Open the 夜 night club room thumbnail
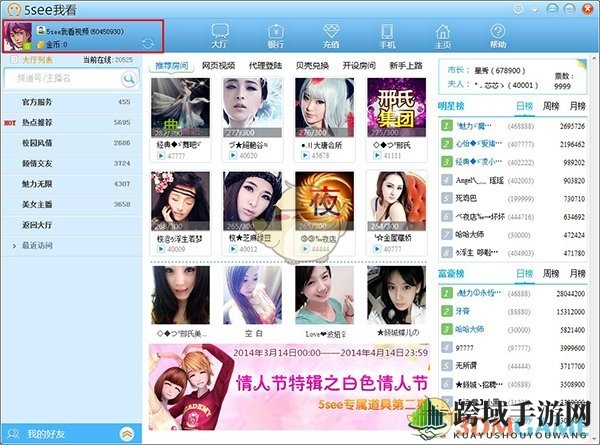The image size is (600, 445). click(x=324, y=201)
